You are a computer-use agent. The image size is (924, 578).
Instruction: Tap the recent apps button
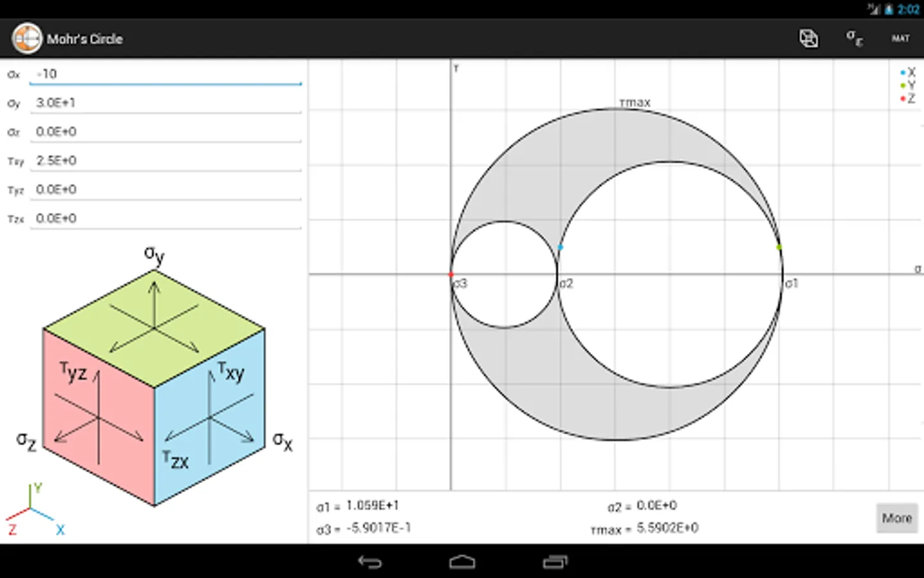point(555,562)
